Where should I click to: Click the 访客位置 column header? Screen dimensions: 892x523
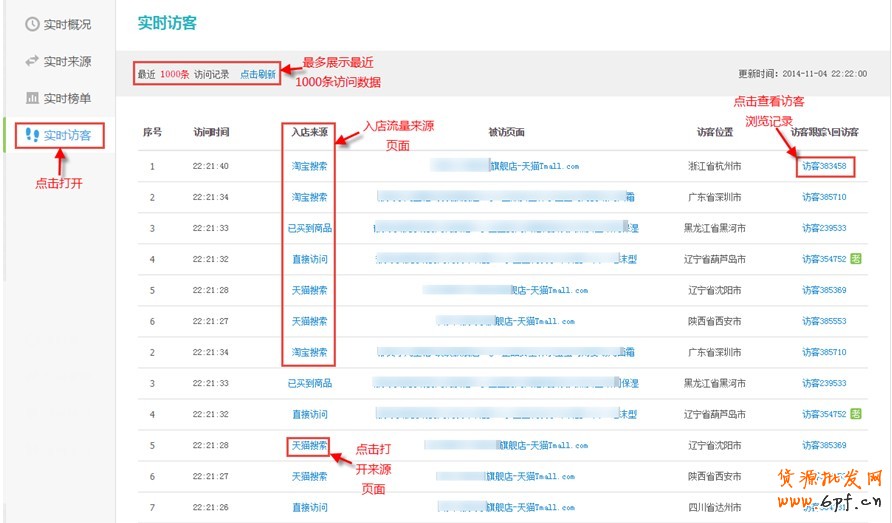[715, 132]
